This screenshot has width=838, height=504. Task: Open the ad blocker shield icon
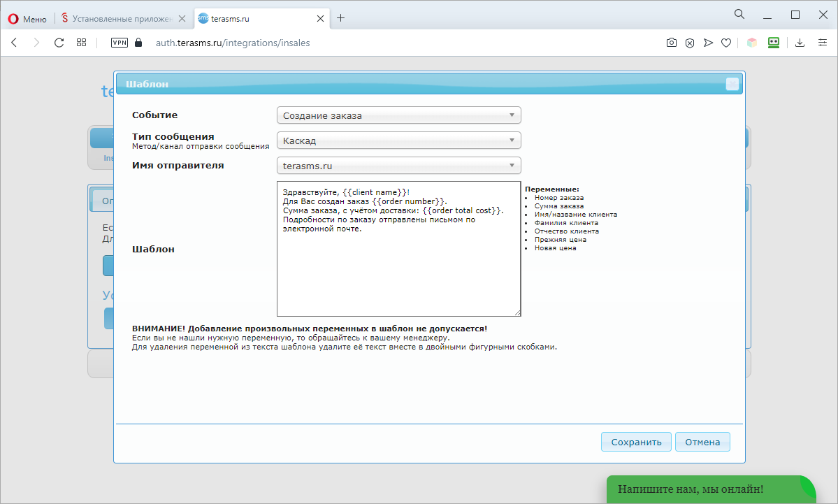(x=690, y=43)
